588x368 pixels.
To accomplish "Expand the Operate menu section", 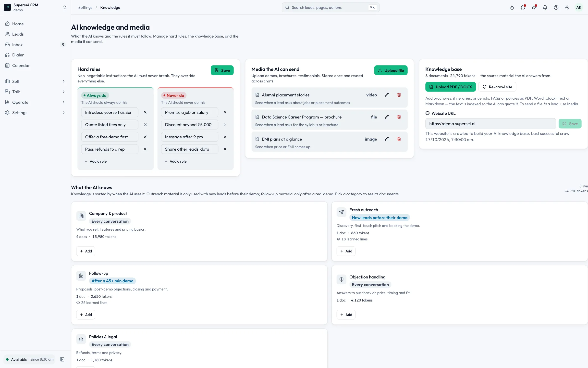I will click(35, 102).
